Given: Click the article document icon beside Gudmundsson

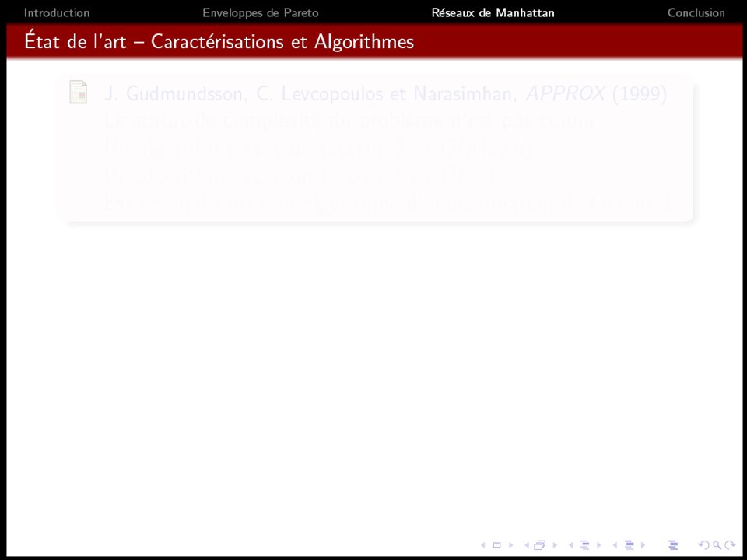Looking at the screenshot, I should coord(78,92).
